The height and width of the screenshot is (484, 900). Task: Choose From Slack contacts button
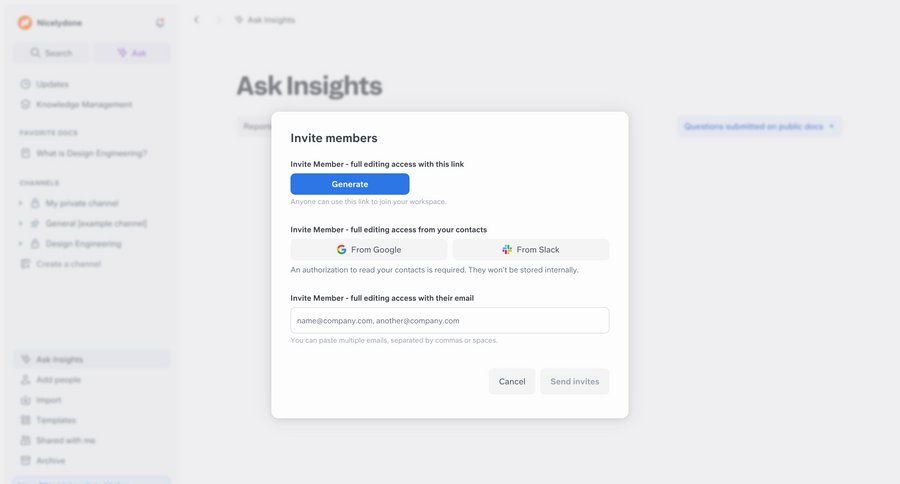coord(531,250)
